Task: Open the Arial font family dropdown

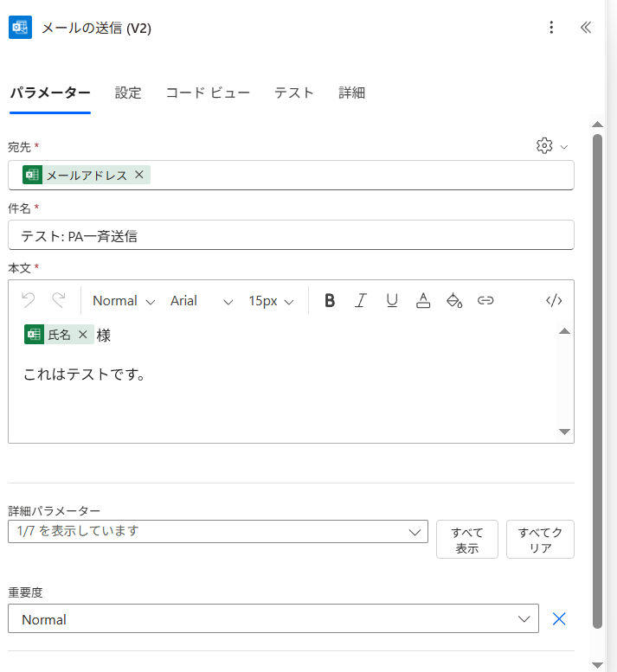Action: (x=202, y=301)
